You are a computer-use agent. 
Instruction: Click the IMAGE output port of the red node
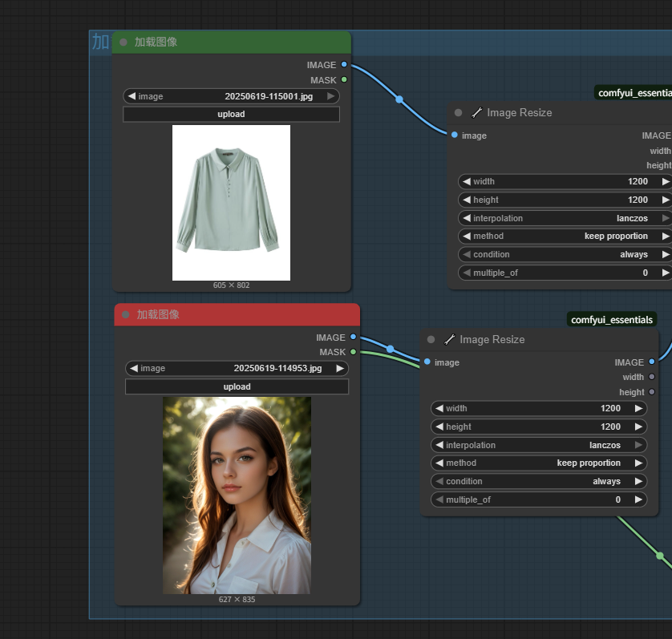353,337
